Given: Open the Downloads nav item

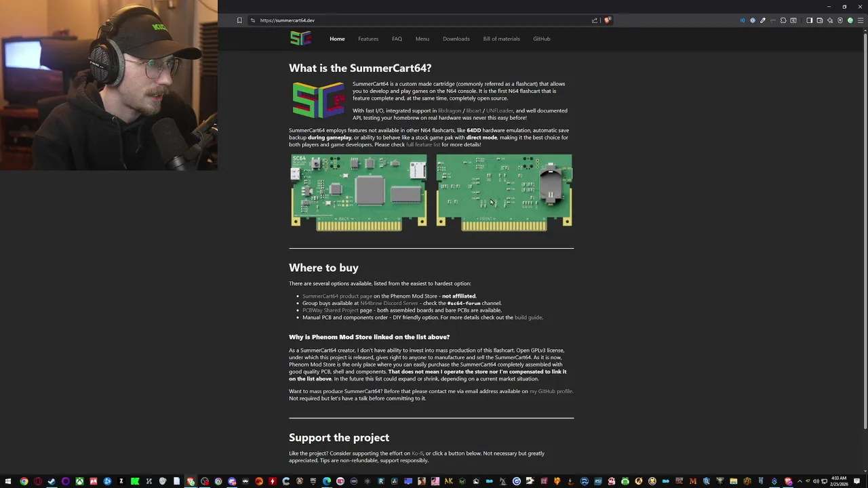Looking at the screenshot, I should [x=456, y=39].
